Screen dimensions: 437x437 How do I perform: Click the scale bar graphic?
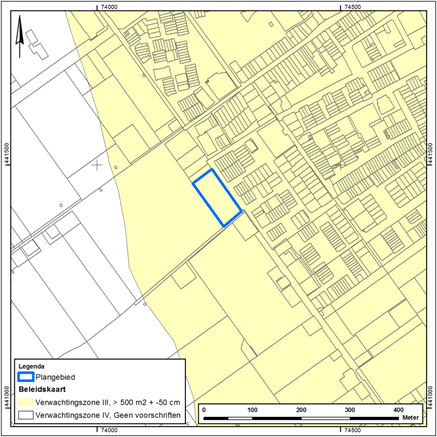pyautogui.click(x=301, y=418)
